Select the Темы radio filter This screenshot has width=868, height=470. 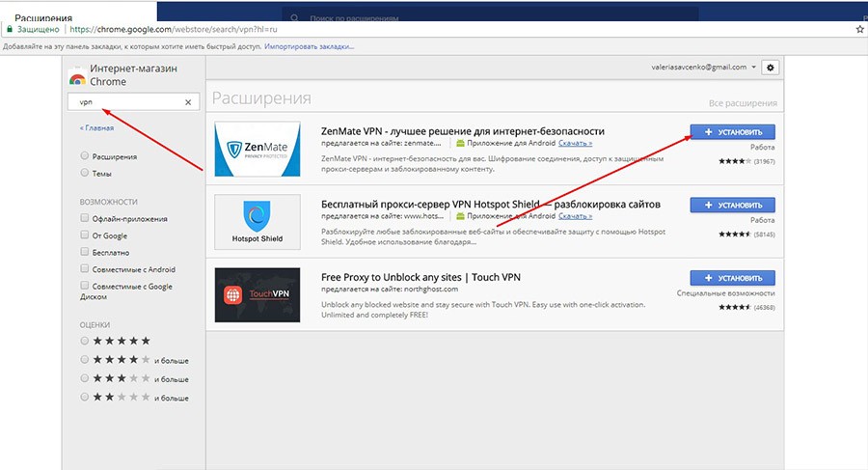click(86, 173)
